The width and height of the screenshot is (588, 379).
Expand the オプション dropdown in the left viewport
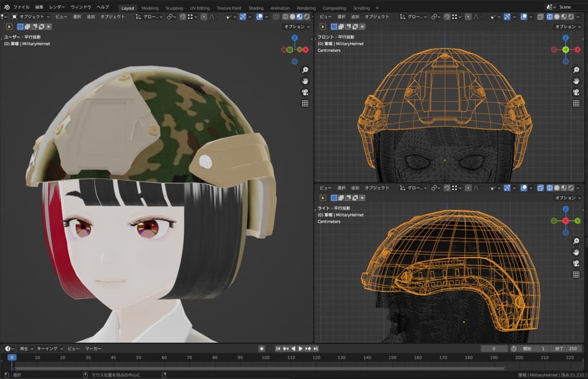point(297,26)
